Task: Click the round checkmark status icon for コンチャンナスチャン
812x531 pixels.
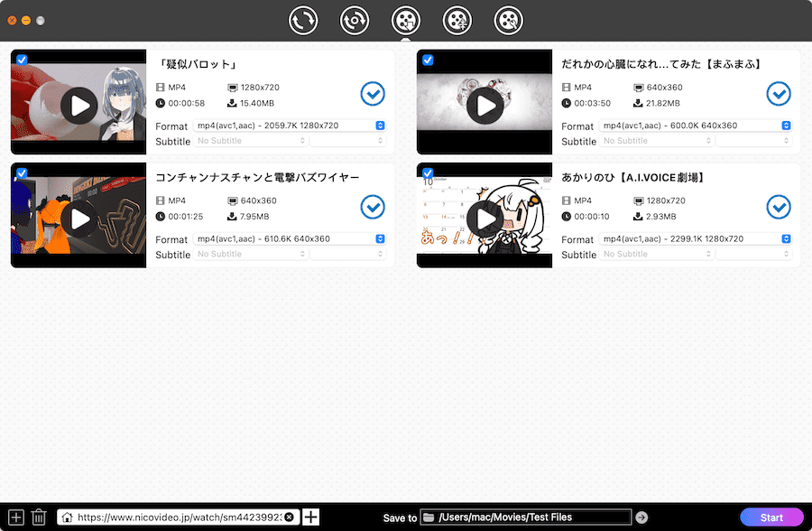Action: [373, 207]
